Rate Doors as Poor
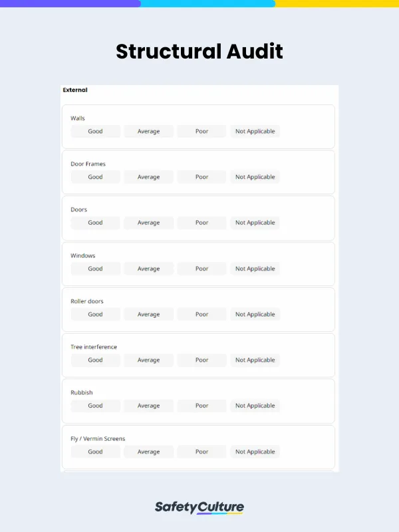The height and width of the screenshot is (532, 399). (x=201, y=223)
